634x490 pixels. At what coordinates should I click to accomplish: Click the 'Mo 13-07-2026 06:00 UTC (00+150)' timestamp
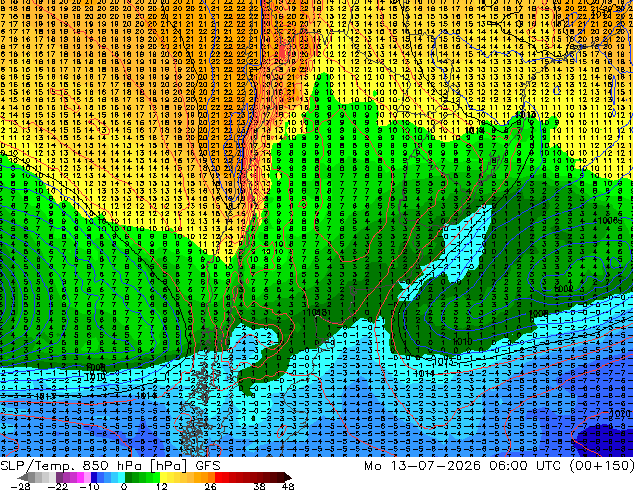pos(499,465)
